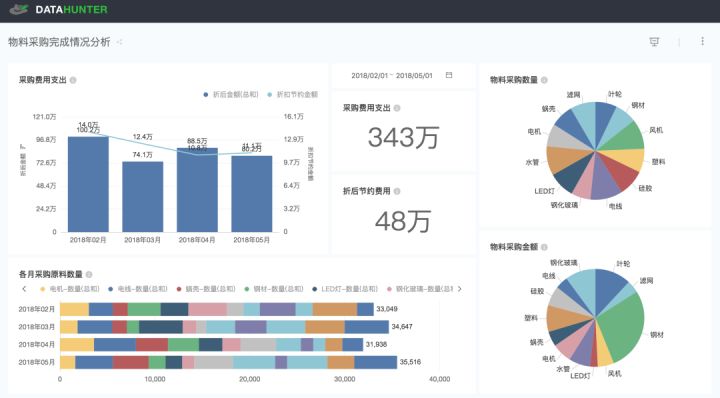The width and height of the screenshot is (720, 398).
Task: Click 硅胶 label on quantity pie
Action: click(x=645, y=188)
